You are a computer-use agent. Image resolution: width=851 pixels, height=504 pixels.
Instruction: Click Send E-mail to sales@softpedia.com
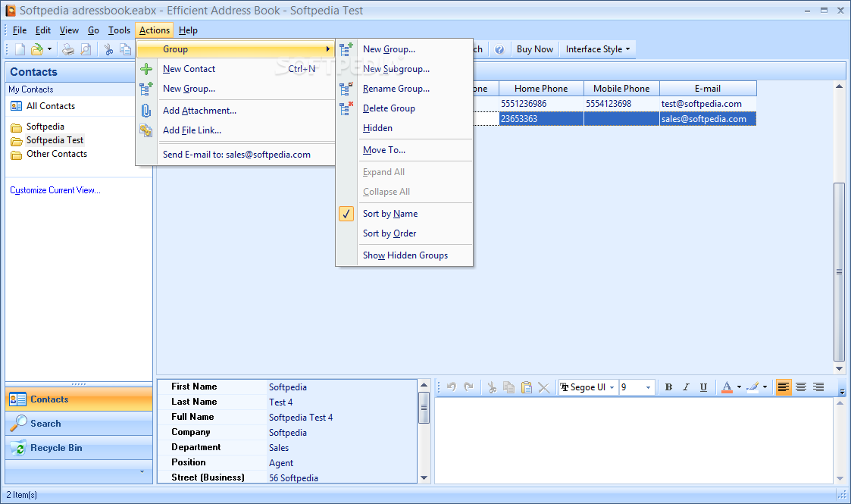[x=236, y=155]
